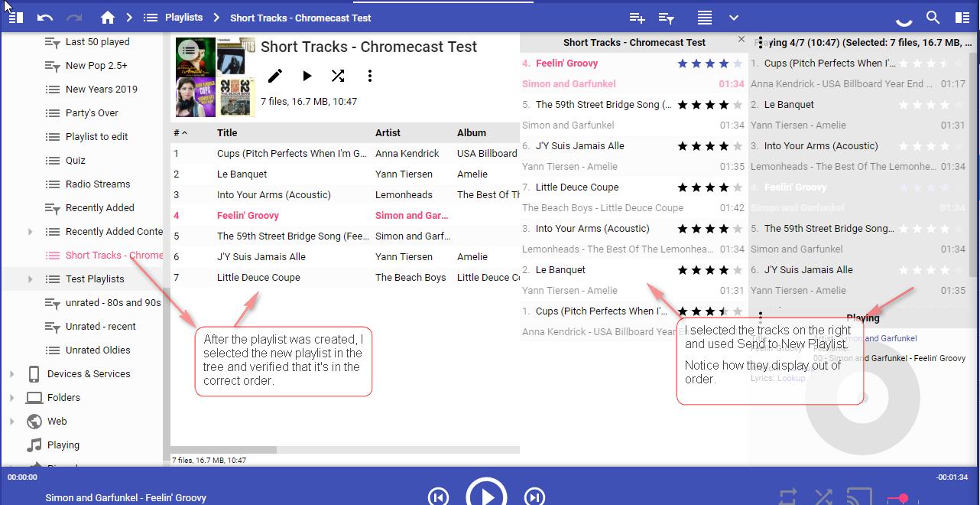The width and height of the screenshot is (980, 505).
Task: Sort by the Artist column header
Action: (388, 132)
